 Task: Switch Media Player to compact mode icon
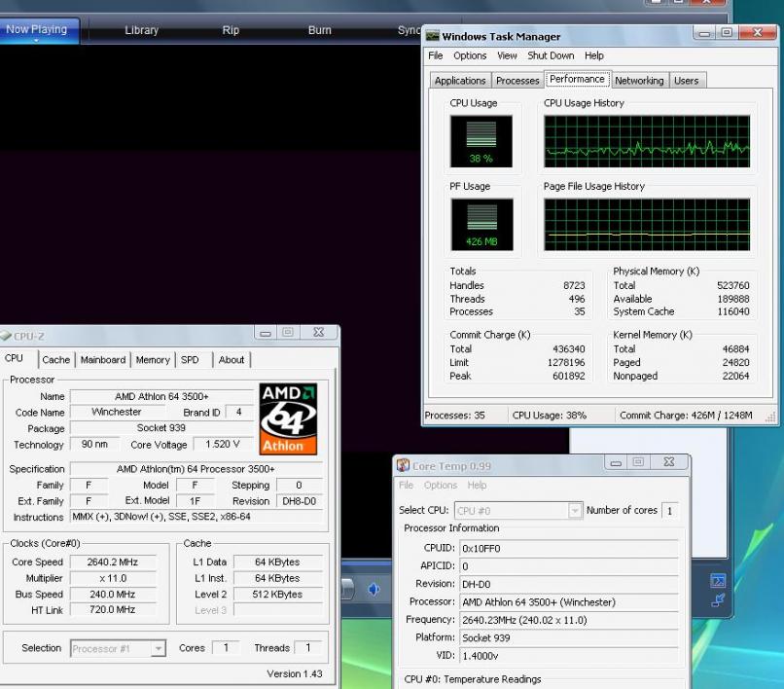coord(718,599)
